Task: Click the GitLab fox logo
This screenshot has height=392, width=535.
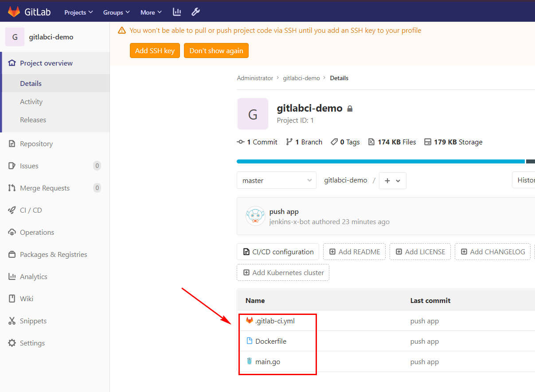Action: (14, 12)
